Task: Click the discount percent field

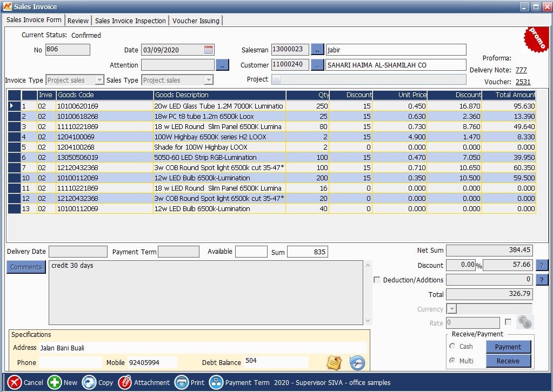Action: 461,265
